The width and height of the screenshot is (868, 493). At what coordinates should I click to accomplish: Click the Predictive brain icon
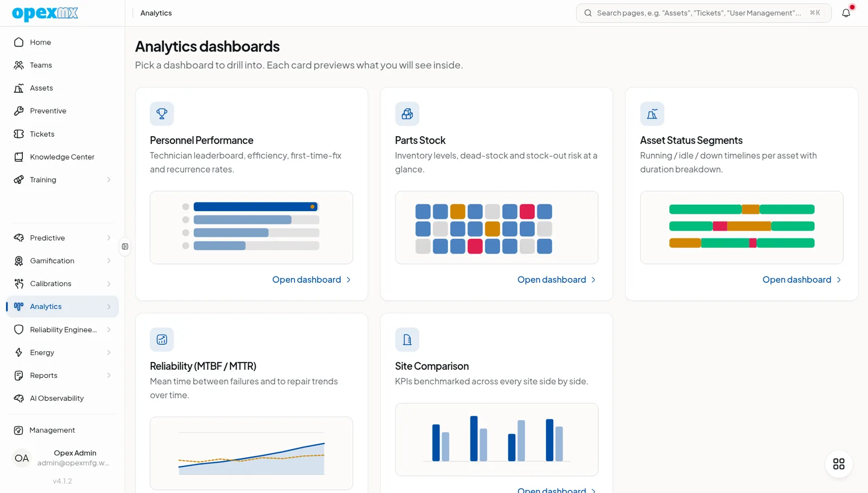click(19, 238)
